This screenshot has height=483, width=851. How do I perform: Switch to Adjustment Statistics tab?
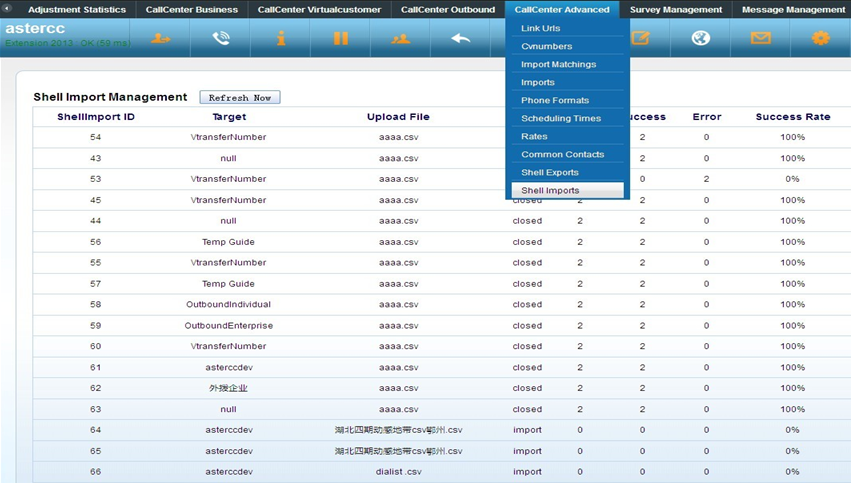click(77, 10)
